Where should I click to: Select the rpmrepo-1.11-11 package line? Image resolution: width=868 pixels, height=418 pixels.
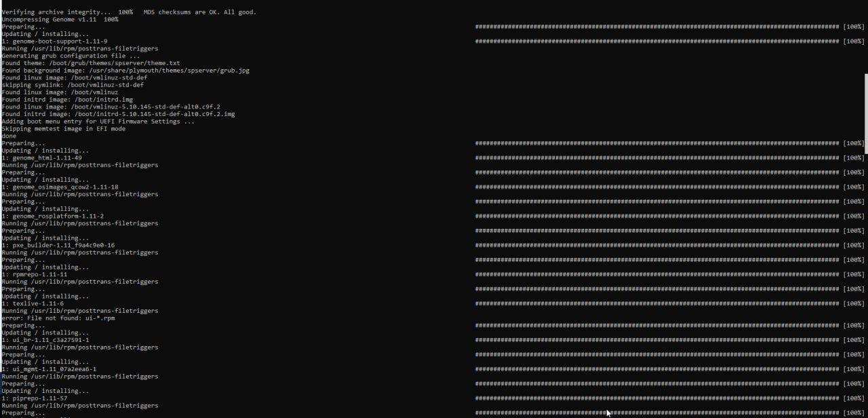[x=34, y=275]
